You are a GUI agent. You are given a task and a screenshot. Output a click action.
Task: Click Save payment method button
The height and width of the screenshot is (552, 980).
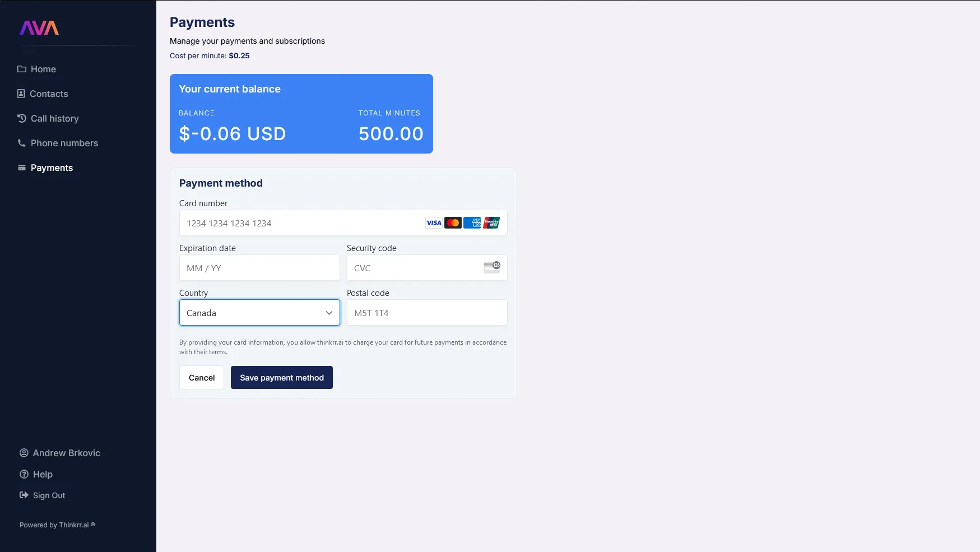tap(282, 378)
